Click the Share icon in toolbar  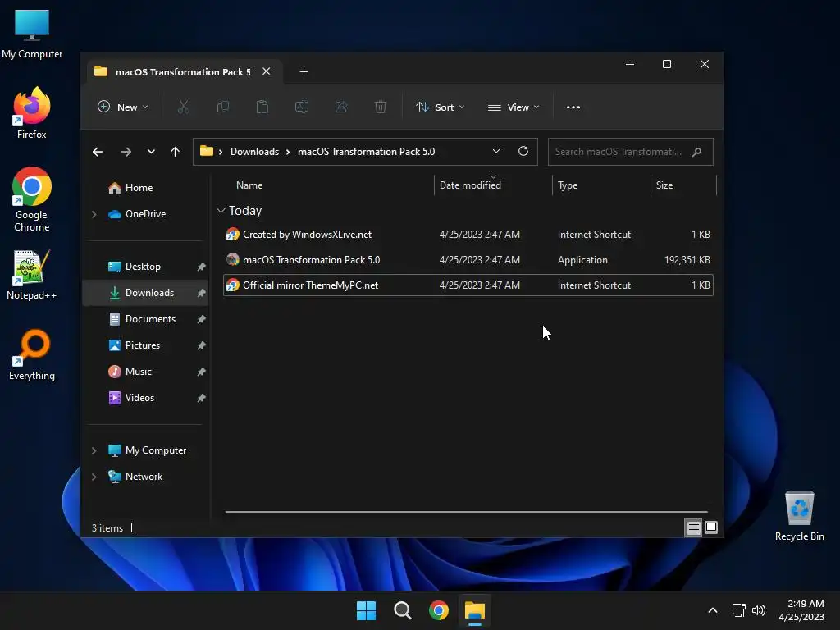coord(341,107)
